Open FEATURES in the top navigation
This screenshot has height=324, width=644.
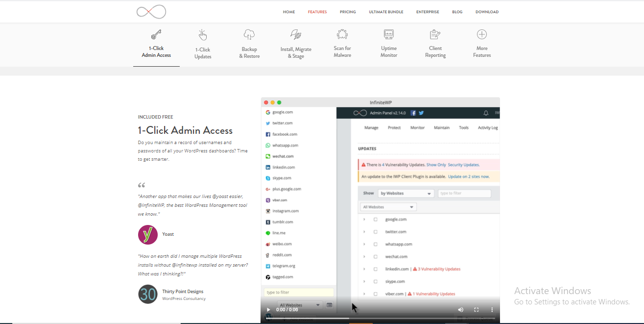[x=317, y=12]
